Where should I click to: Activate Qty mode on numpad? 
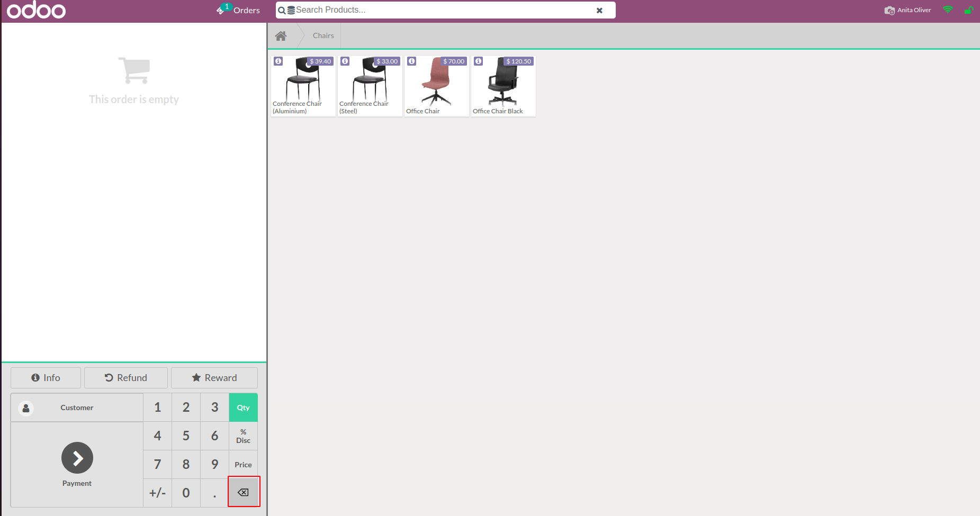tap(244, 408)
